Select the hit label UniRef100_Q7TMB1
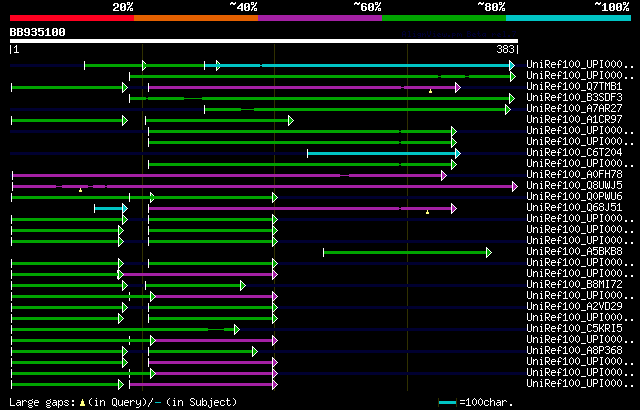640x410 pixels. 574,86
